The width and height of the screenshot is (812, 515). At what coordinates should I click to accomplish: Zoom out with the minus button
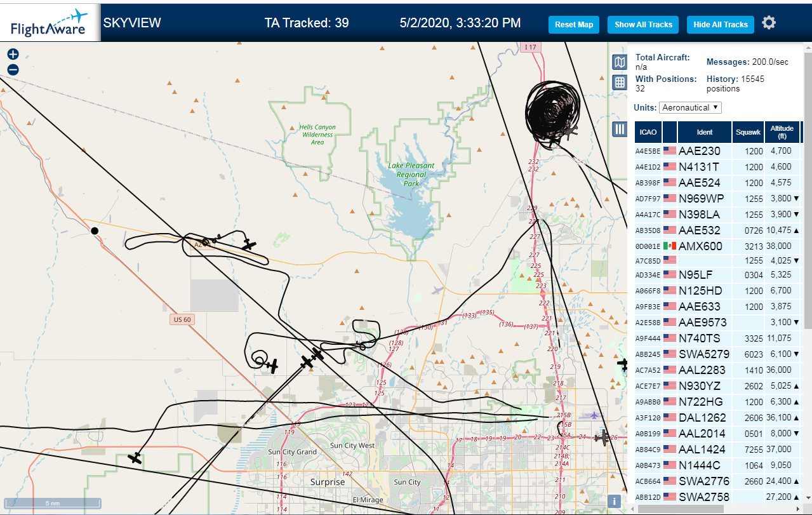[13, 70]
